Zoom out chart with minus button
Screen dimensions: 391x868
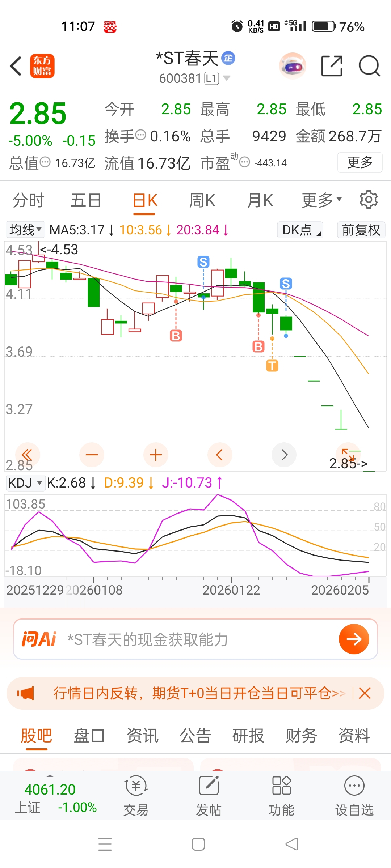tap(92, 455)
